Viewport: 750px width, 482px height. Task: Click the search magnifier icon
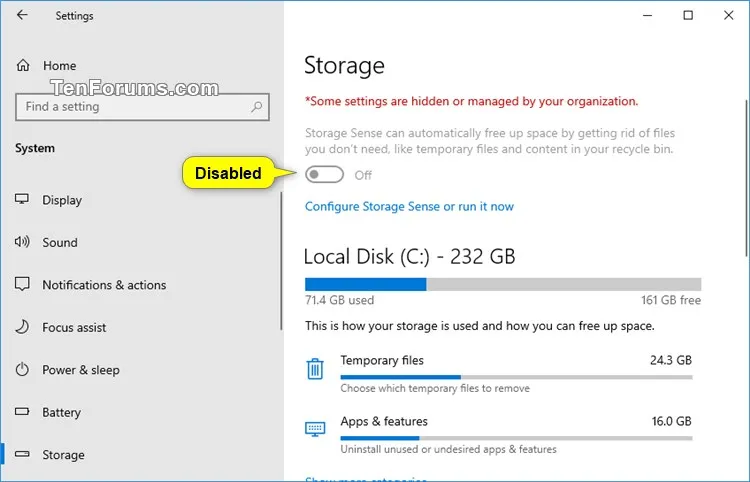pyautogui.click(x=257, y=107)
